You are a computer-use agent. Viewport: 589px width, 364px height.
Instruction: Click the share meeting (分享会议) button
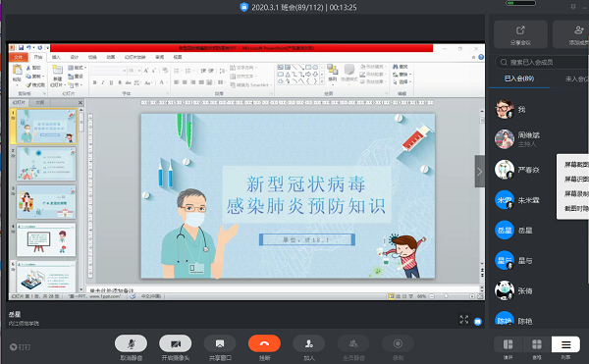pos(520,34)
